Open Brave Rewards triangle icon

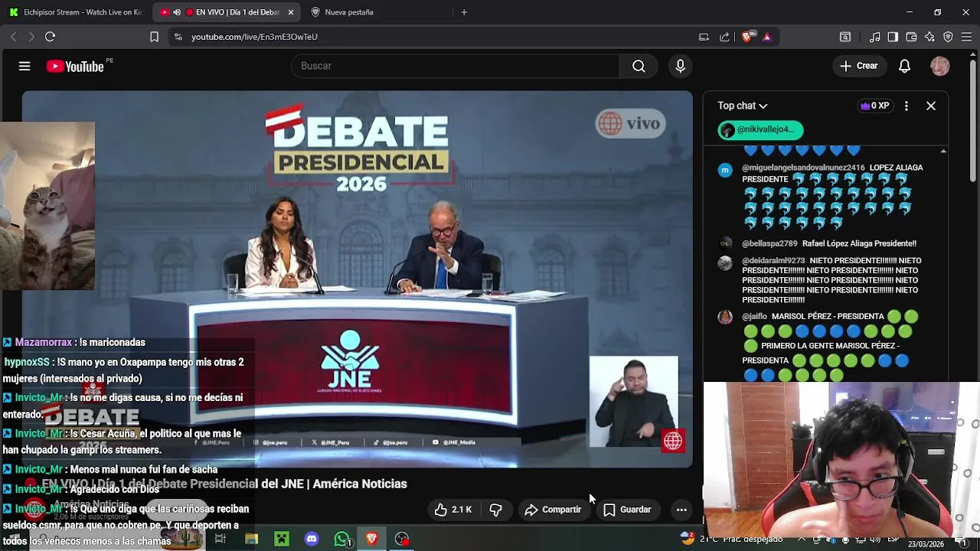767,37
